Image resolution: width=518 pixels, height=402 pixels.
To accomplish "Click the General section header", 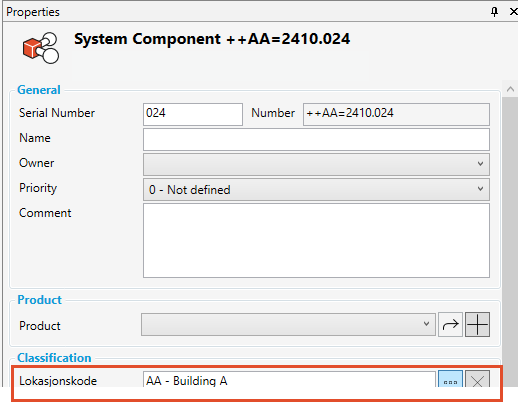I will (39, 90).
